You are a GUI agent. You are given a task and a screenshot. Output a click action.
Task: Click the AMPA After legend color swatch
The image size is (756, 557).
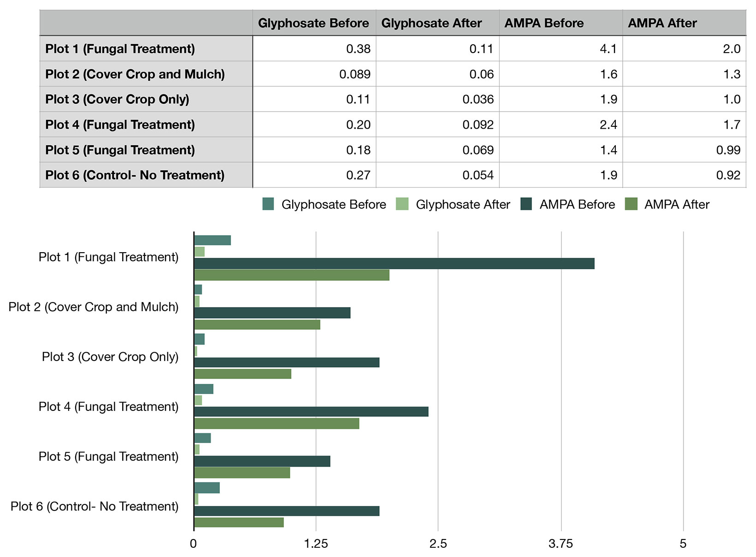coord(631,204)
